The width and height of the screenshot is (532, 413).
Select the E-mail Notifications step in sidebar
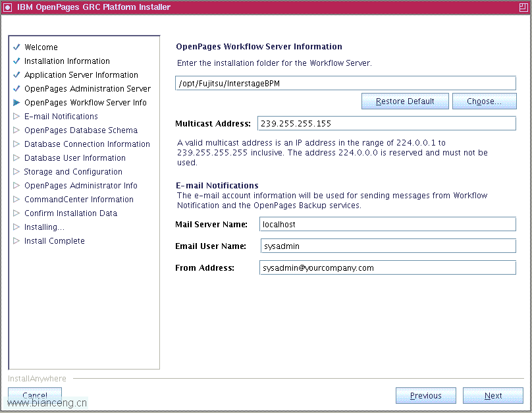[61, 117]
